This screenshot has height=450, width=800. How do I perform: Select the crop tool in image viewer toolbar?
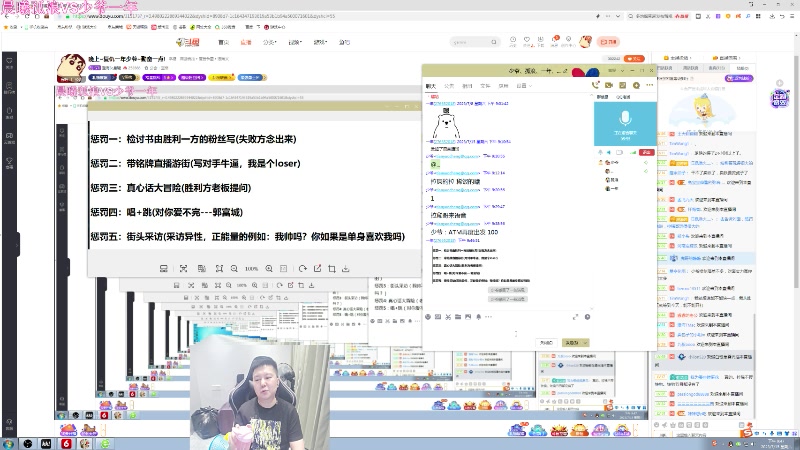click(x=332, y=268)
